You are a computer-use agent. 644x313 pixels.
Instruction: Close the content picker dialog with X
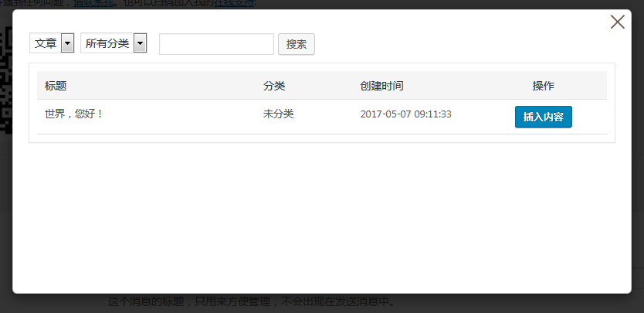coord(617,22)
